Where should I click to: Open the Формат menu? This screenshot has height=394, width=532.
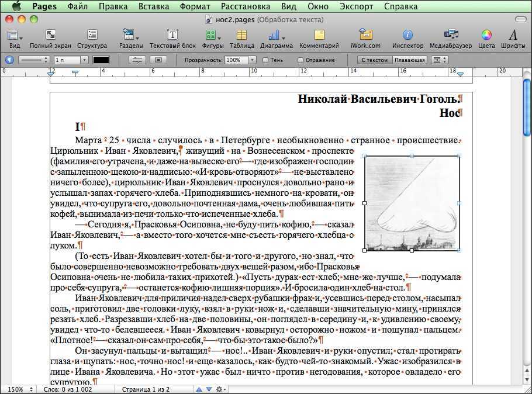(x=195, y=6)
